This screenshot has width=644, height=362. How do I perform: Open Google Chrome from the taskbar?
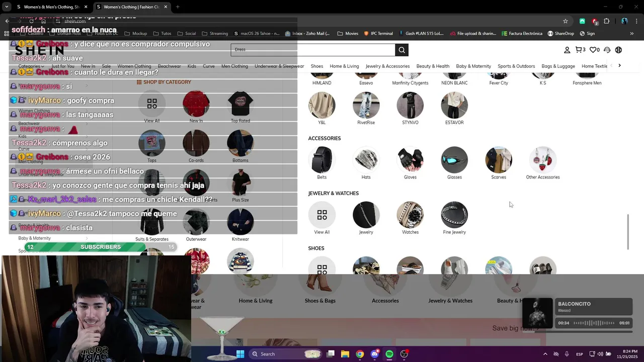point(360,354)
